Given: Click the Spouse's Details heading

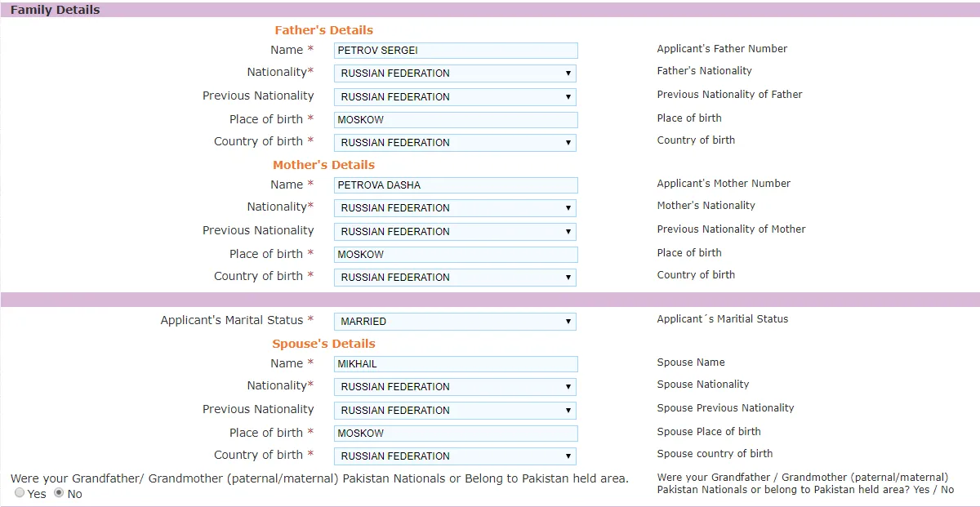Looking at the screenshot, I should tap(323, 344).
